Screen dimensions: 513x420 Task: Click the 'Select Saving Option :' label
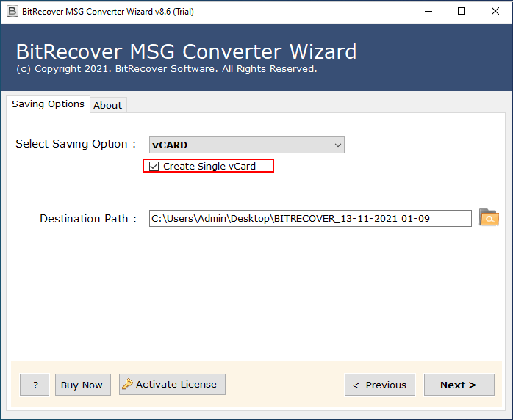[76, 144]
